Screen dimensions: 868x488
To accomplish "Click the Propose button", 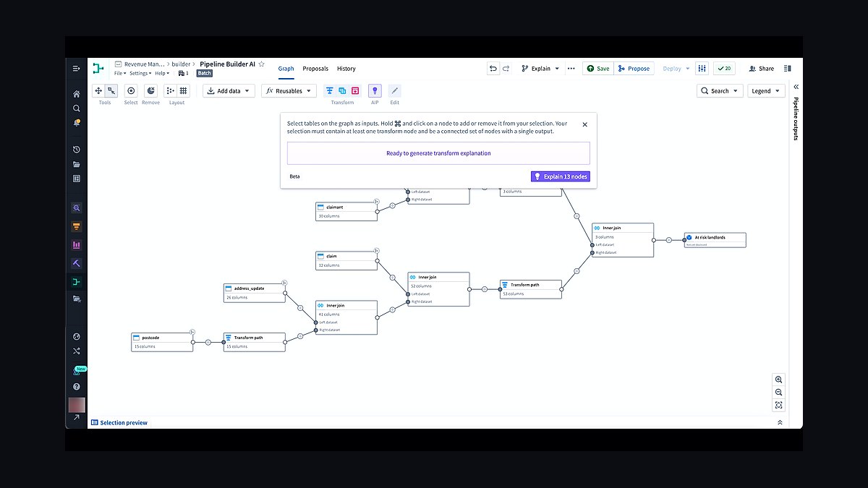I will tap(634, 69).
